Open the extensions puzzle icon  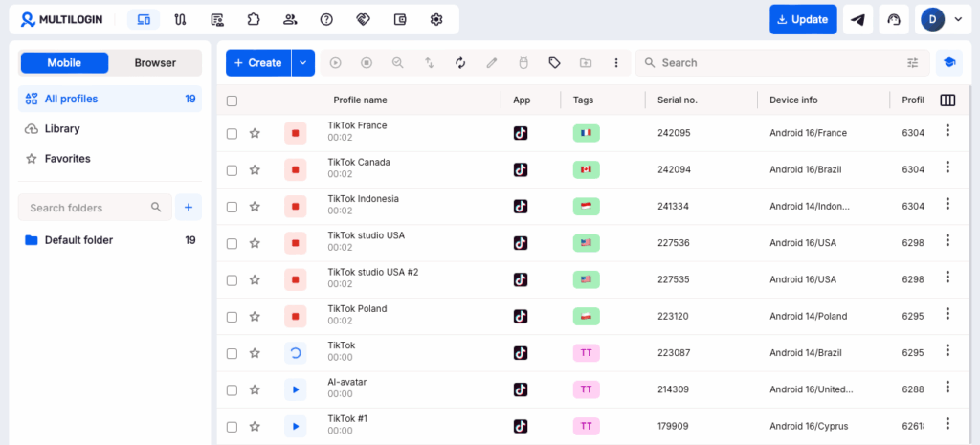(253, 19)
